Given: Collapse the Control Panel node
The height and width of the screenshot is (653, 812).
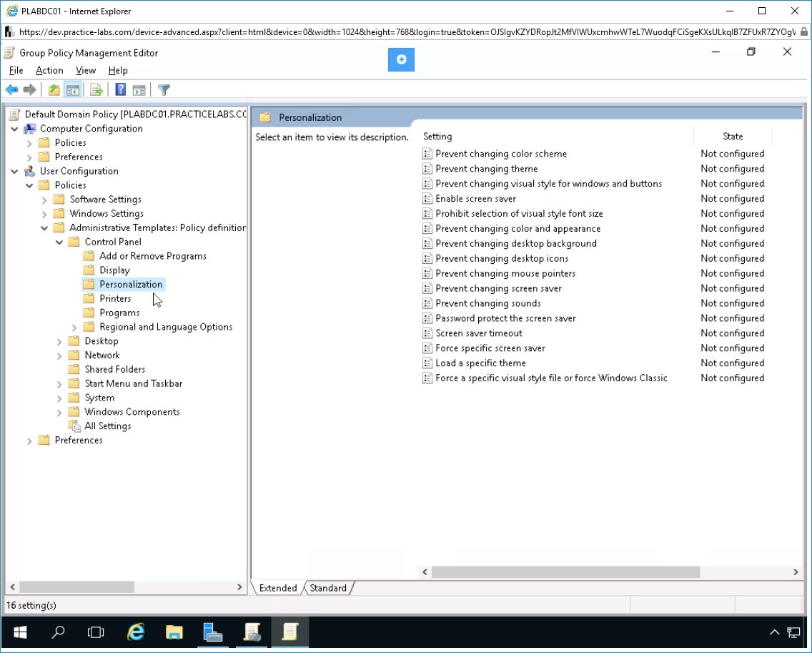Looking at the screenshot, I should click(x=59, y=242).
